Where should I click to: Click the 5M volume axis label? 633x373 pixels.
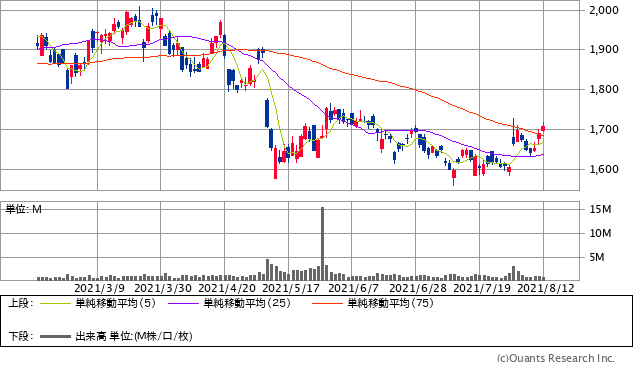[597, 257]
